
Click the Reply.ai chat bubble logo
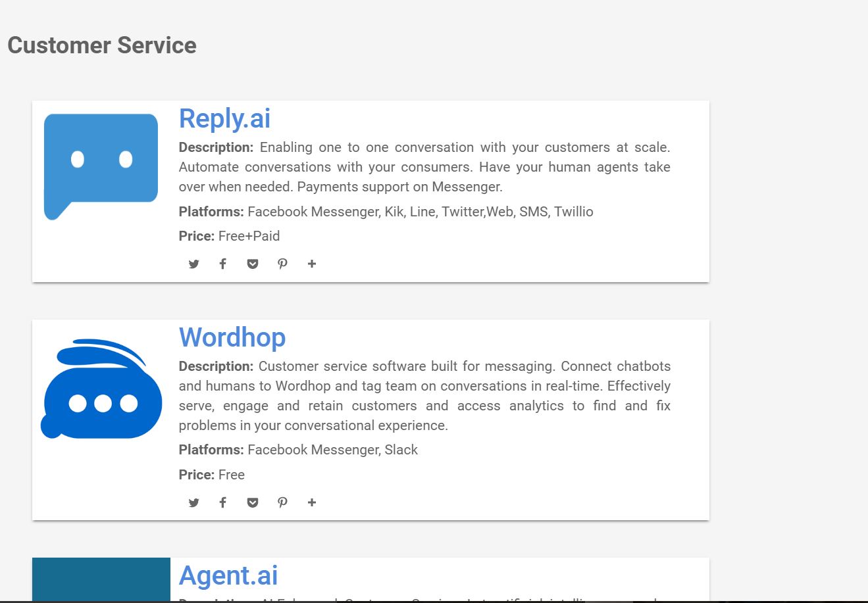(x=101, y=165)
